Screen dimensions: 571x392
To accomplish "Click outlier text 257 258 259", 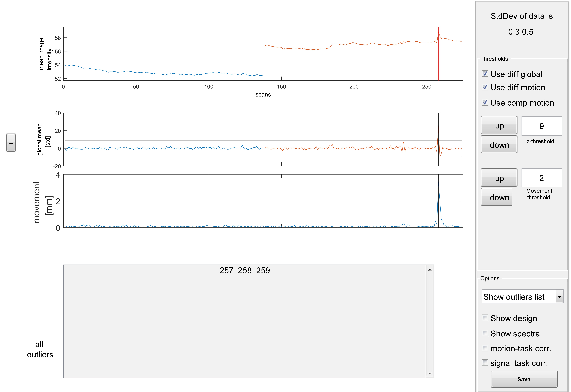I will 245,270.
